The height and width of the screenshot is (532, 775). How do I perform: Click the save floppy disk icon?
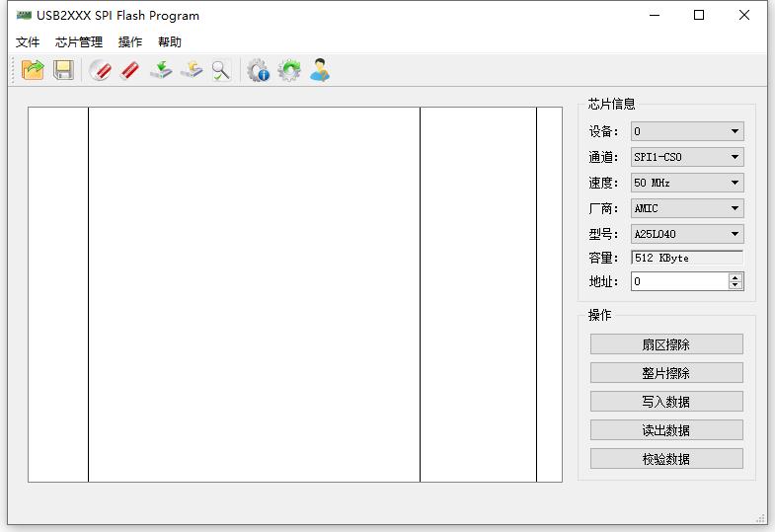[63, 70]
